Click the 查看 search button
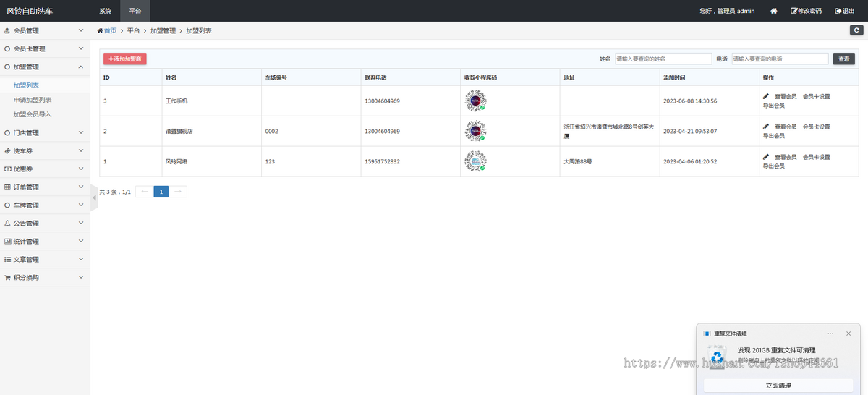 click(x=843, y=59)
